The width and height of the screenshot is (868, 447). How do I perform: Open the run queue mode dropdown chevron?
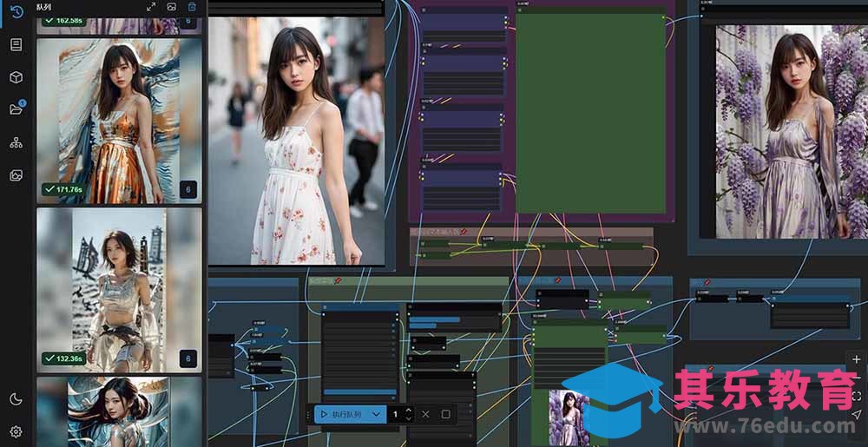[377, 414]
